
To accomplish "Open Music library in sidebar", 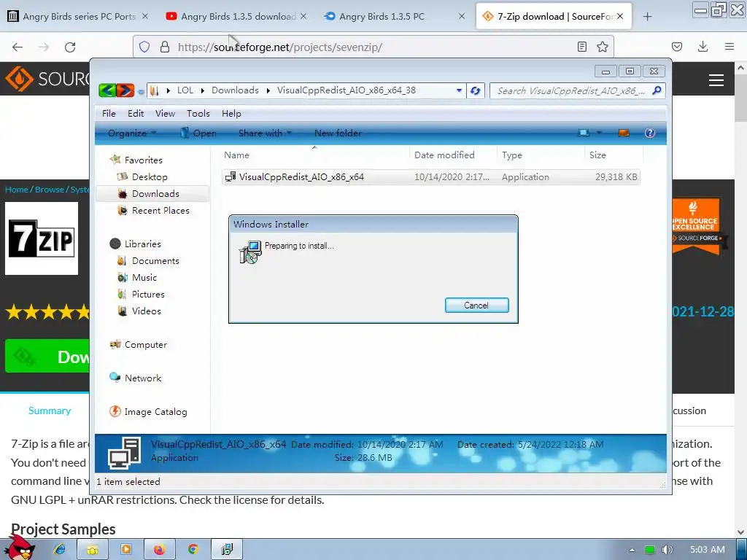I will [144, 277].
